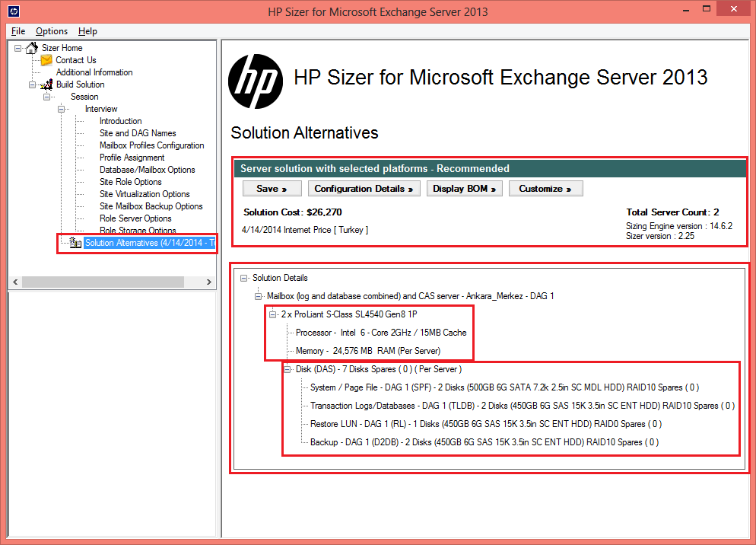The height and width of the screenshot is (545, 756).
Task: Select Build Solution tree item
Action: coord(80,84)
